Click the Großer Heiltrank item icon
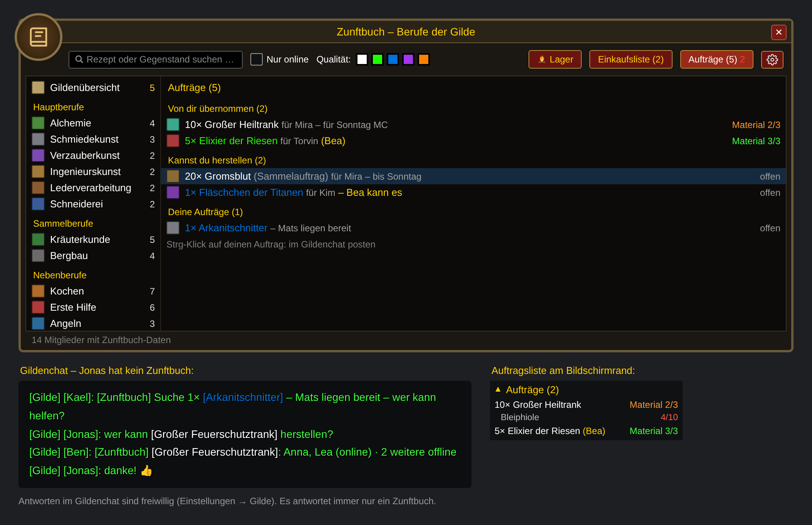This screenshot has width=812, height=525. click(173, 125)
